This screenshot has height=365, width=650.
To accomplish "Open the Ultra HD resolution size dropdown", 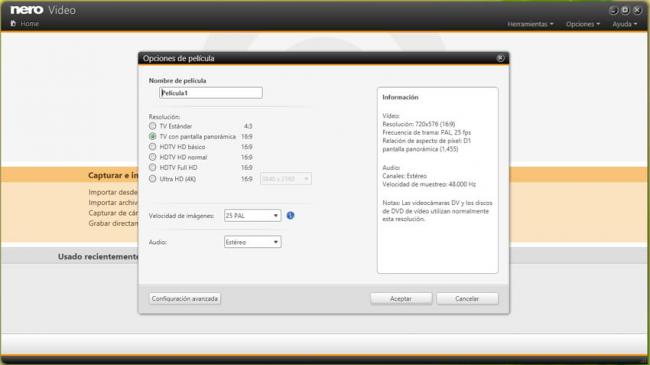I will [x=286, y=179].
